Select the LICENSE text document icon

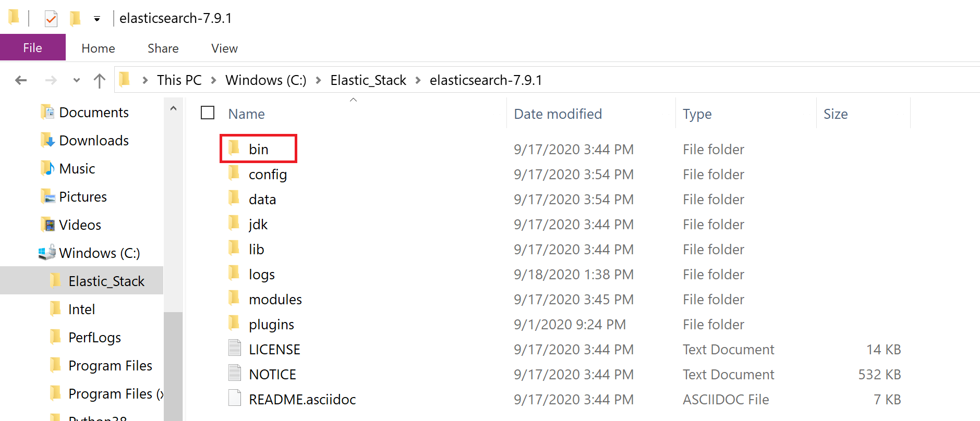point(235,349)
